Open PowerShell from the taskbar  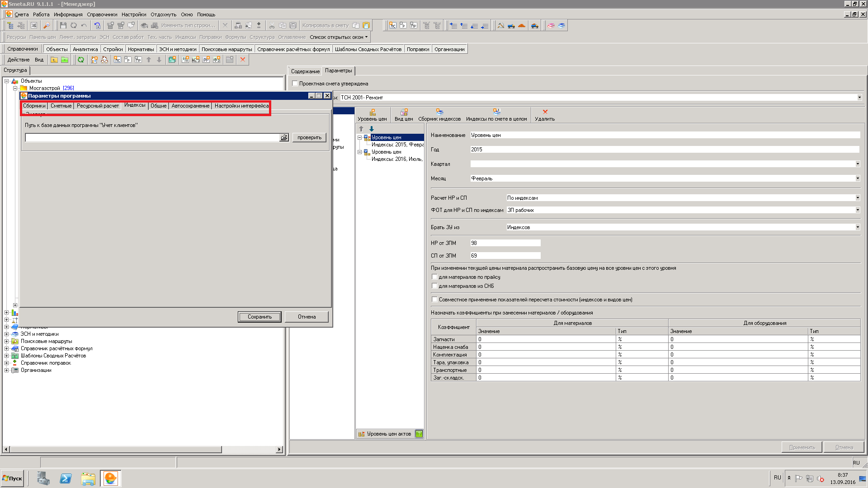click(66, 478)
